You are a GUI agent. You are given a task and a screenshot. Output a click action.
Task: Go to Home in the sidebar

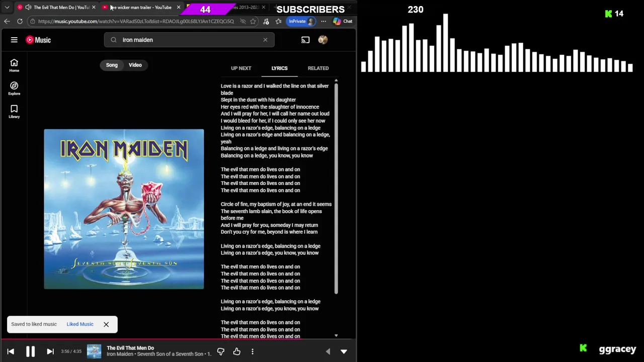(14, 65)
